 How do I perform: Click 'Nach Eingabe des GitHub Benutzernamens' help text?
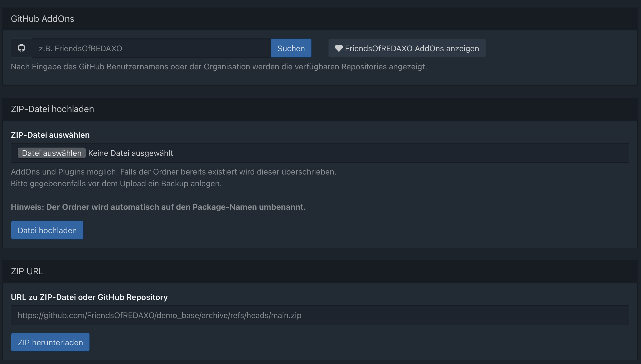219,66
